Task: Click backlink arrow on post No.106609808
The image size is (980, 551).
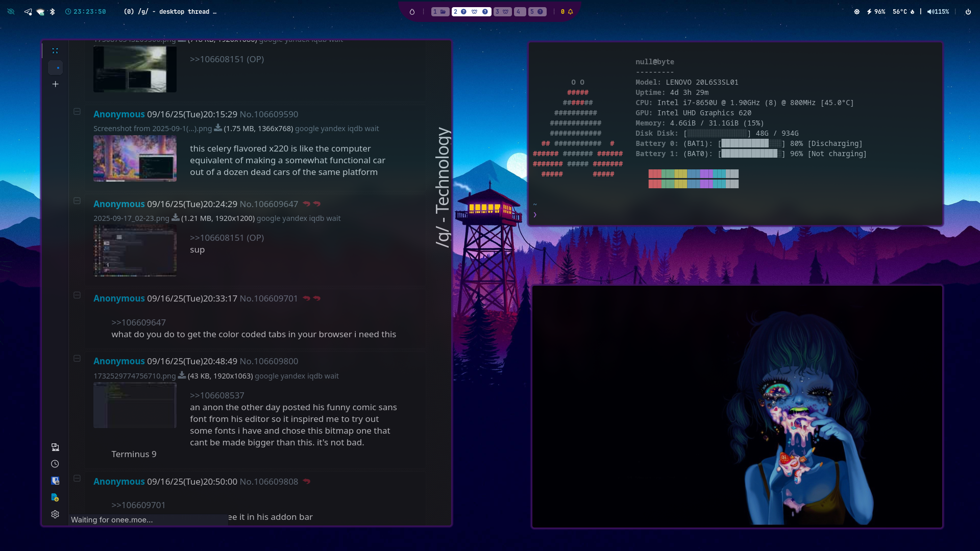Action: pyautogui.click(x=306, y=481)
